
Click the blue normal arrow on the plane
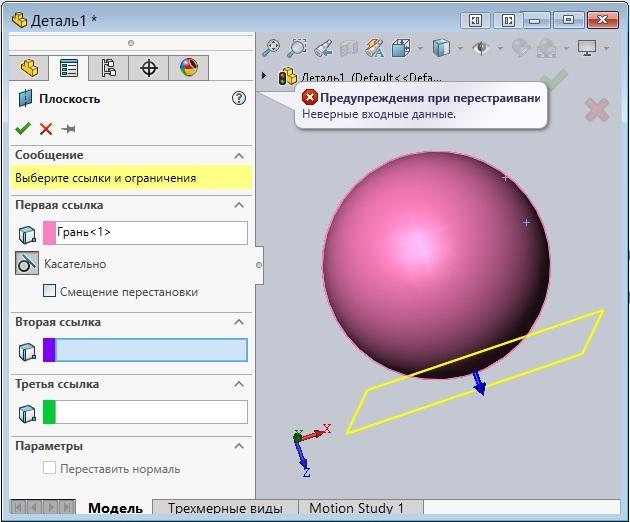(479, 383)
